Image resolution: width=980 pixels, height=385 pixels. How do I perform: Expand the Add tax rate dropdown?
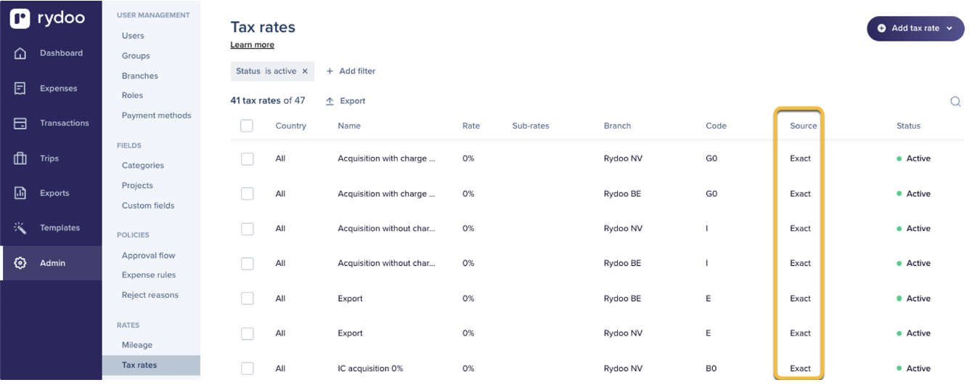[950, 28]
